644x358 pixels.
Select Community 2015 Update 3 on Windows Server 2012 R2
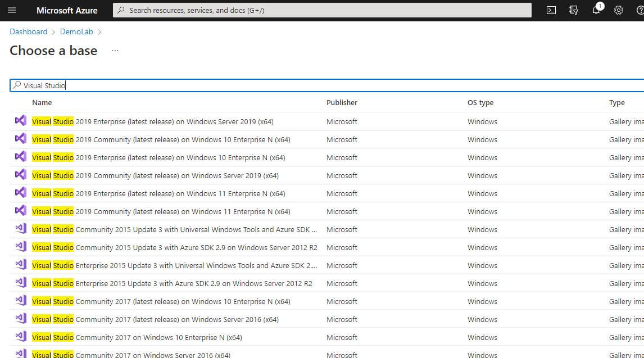coord(175,248)
